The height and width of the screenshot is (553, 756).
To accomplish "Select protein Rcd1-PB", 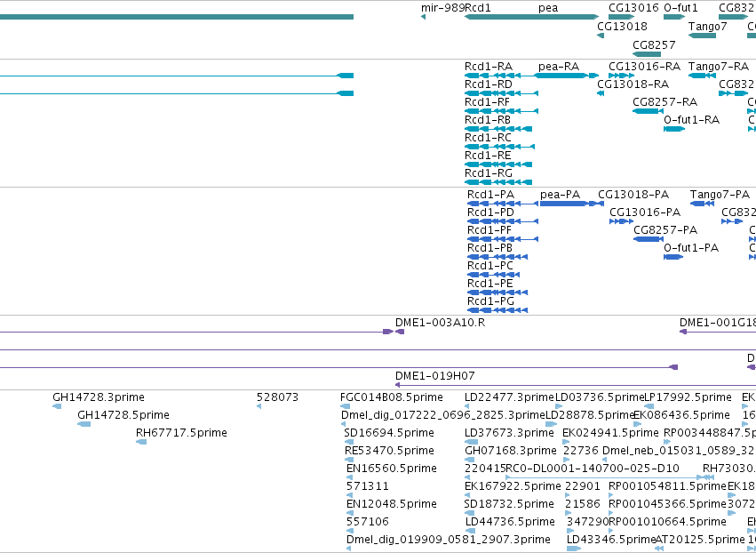I will pos(489,249).
